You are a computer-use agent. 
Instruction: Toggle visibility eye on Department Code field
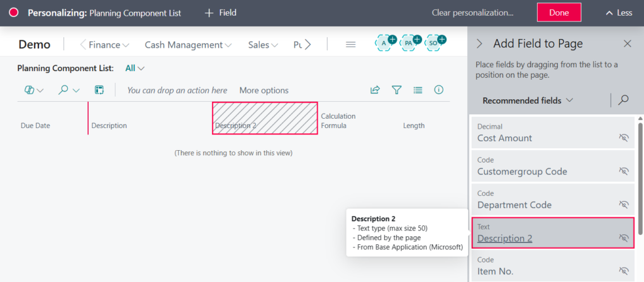tap(623, 205)
